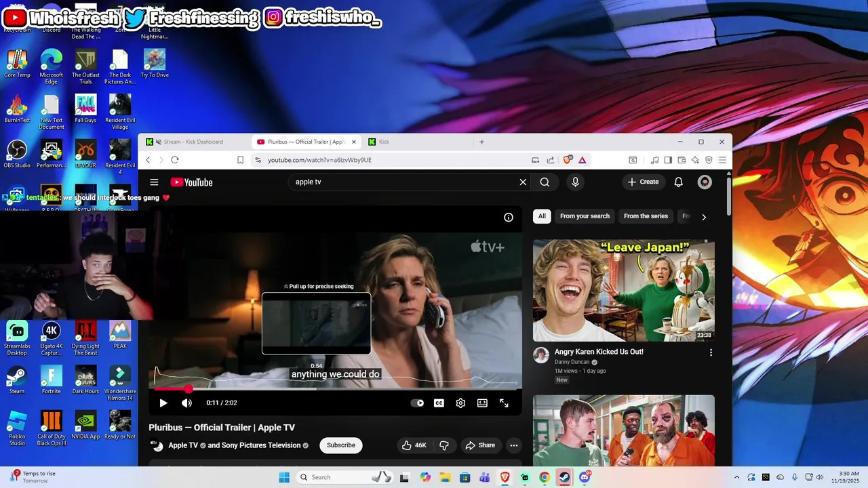Share the Pluribus trailer video
Image resolution: width=868 pixels, height=488 pixels.
[x=480, y=445]
